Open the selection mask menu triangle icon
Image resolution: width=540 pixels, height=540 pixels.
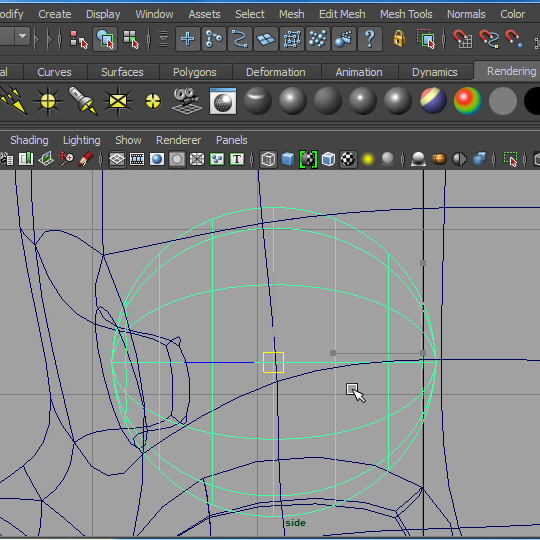click(164, 39)
